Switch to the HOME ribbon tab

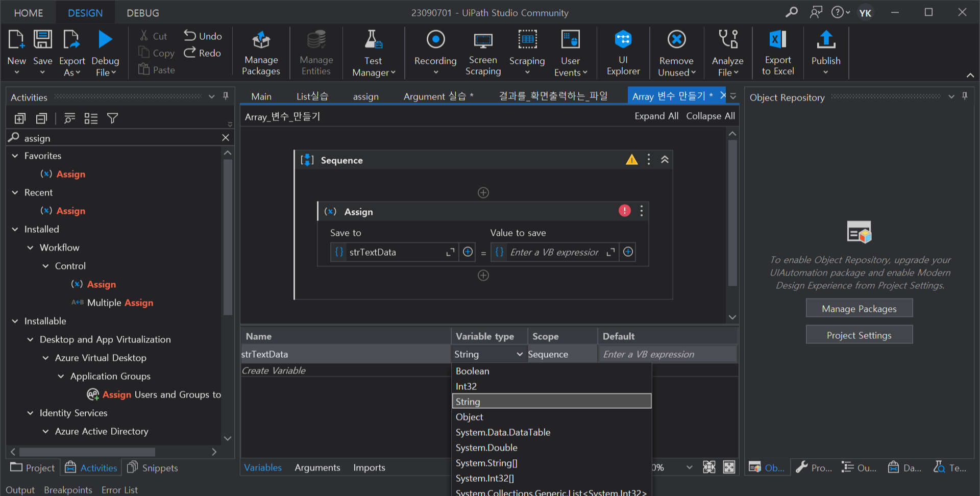click(29, 13)
